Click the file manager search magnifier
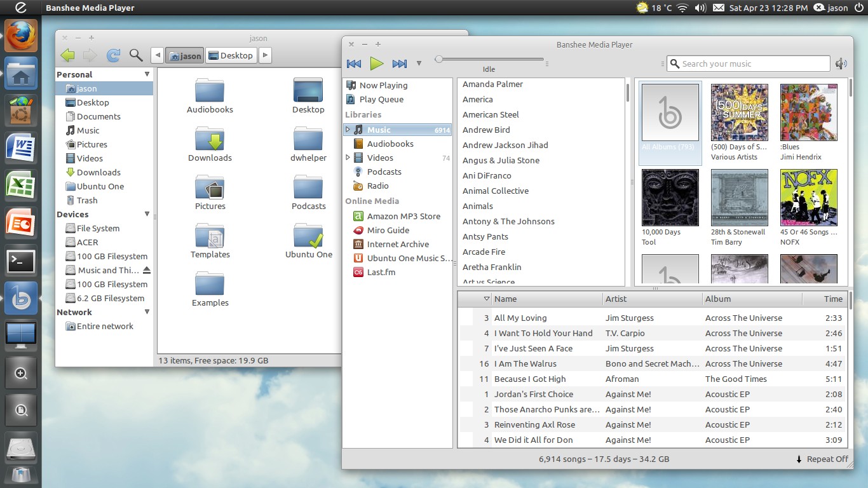 136,55
